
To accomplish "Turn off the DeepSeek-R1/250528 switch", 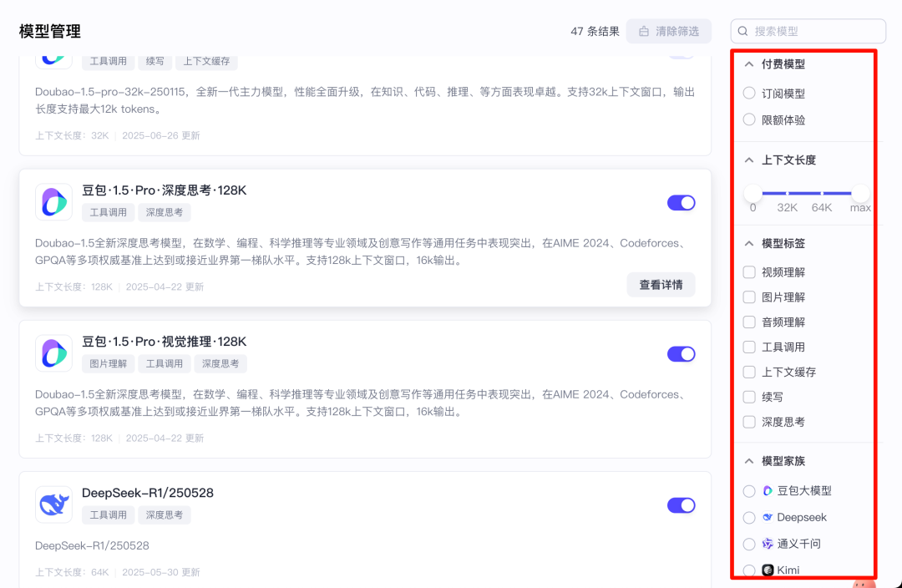I will click(x=682, y=505).
